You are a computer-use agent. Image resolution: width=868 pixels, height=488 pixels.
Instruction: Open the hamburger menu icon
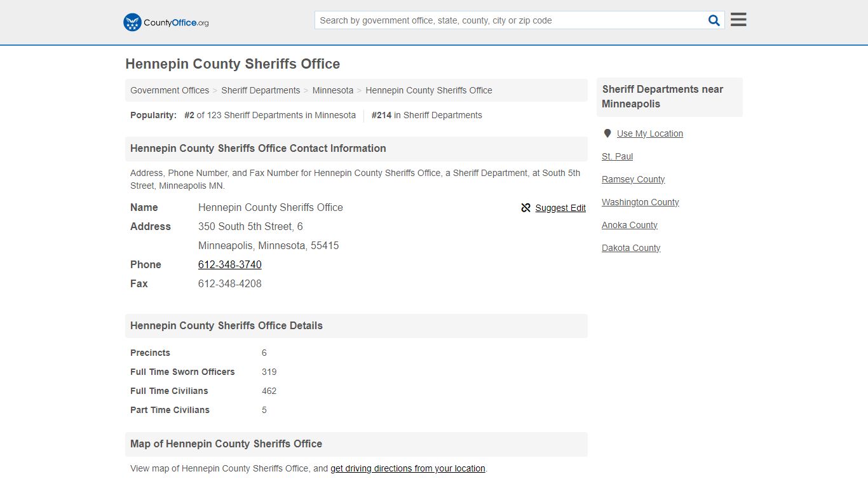coord(738,20)
